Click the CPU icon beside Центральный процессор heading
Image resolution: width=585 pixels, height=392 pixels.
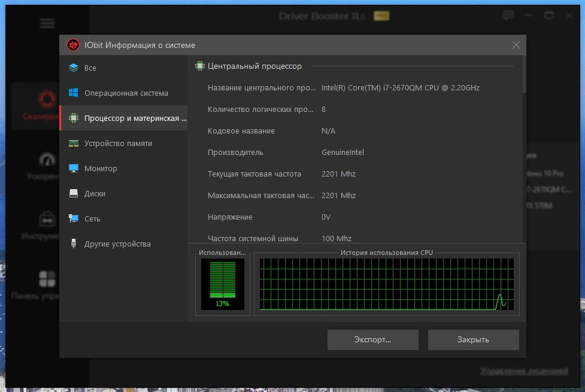coord(200,66)
